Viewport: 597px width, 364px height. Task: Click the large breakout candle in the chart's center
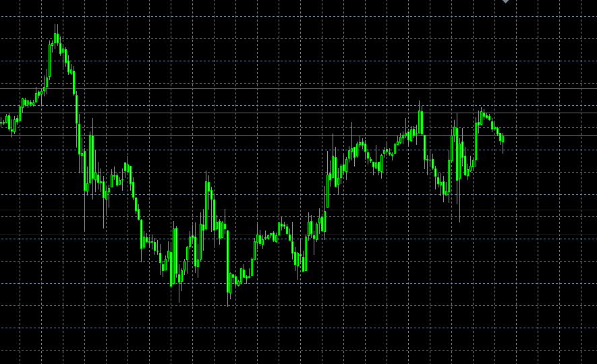click(327, 189)
